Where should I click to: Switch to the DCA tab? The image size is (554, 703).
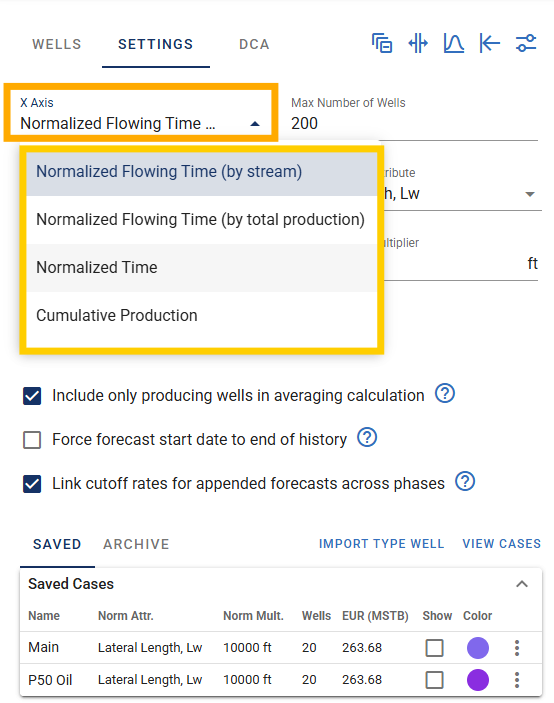pos(254,44)
